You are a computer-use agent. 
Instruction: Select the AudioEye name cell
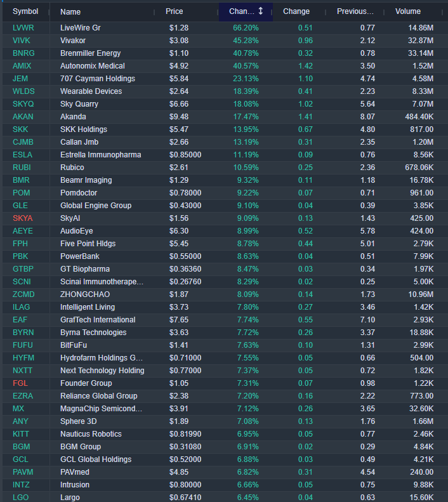click(77, 231)
